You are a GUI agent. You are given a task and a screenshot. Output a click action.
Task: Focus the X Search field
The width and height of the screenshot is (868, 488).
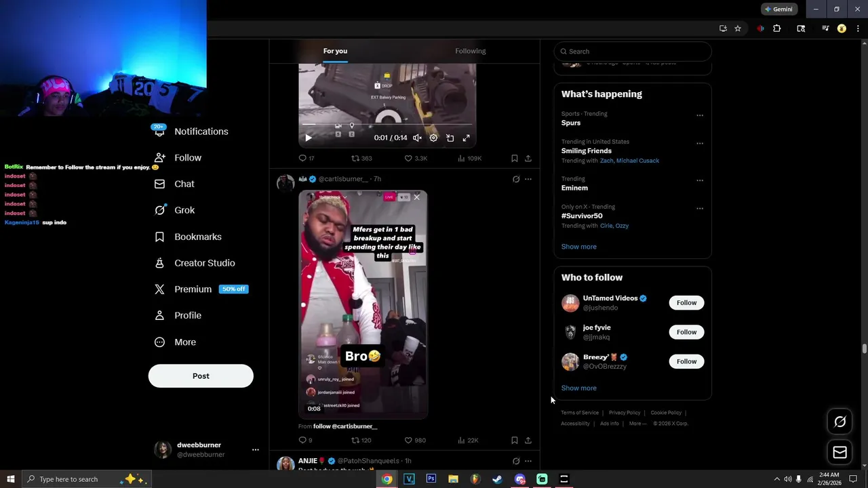(633, 52)
